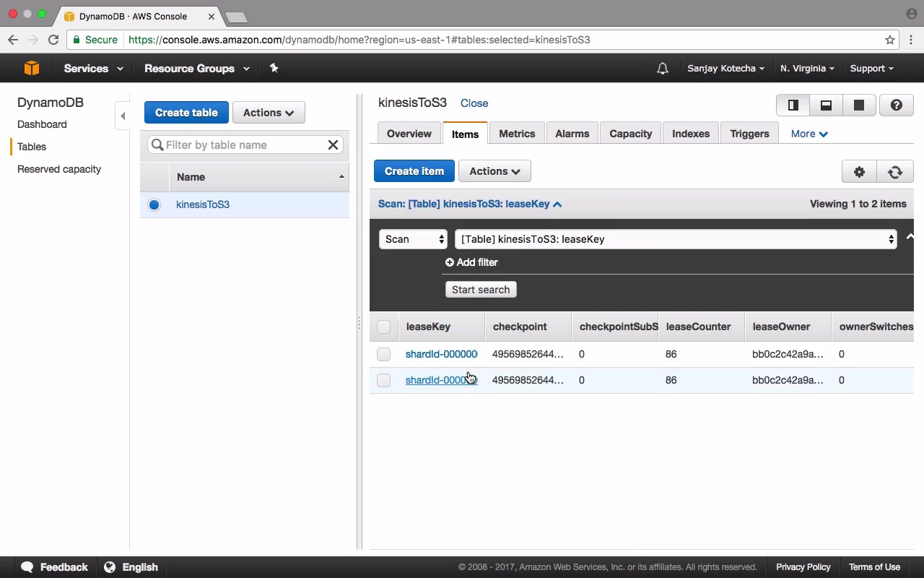Screen dimensions: 924x578
Task: Open items table settings gear
Action: (859, 172)
